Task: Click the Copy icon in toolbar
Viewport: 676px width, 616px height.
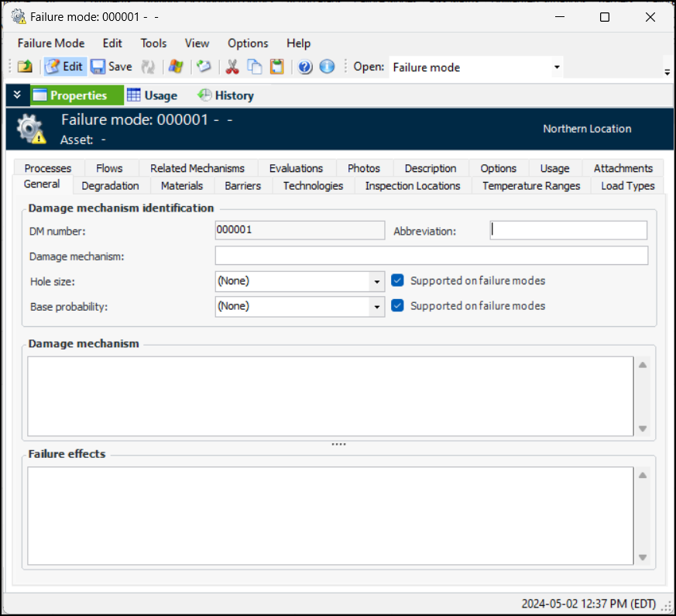Action: [254, 67]
